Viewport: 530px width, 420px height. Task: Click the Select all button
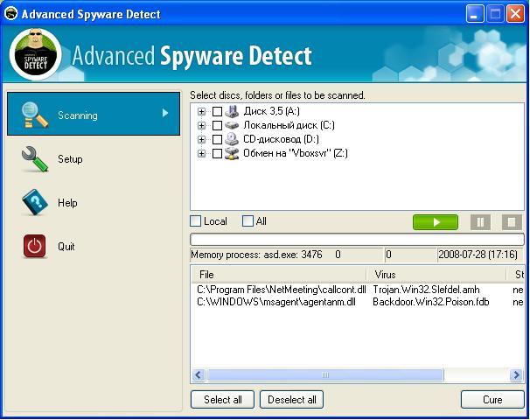(222, 400)
